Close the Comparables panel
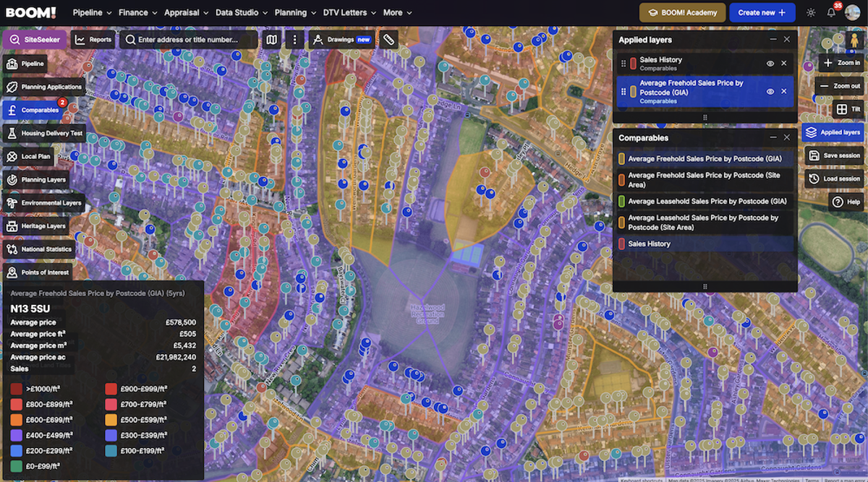This screenshot has height=482, width=868. click(x=786, y=137)
